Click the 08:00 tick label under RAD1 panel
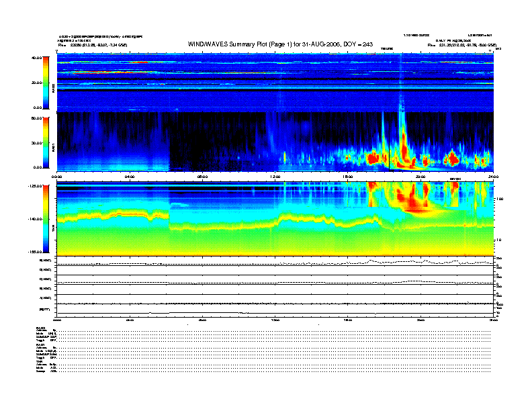Viewport: 532px width, 411px height. click(202, 177)
